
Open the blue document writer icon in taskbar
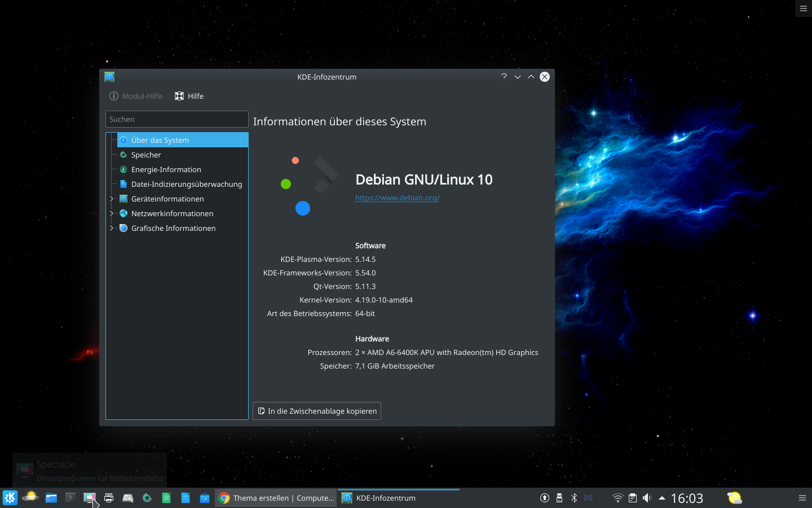[x=186, y=498]
